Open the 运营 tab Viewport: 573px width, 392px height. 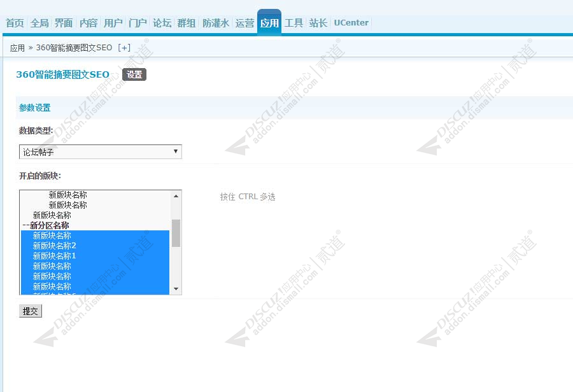pos(244,23)
